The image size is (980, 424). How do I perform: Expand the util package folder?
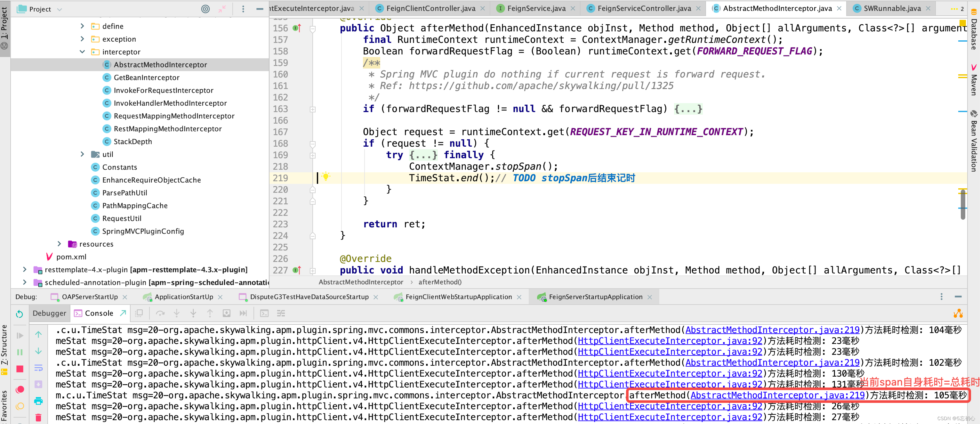pos(82,154)
